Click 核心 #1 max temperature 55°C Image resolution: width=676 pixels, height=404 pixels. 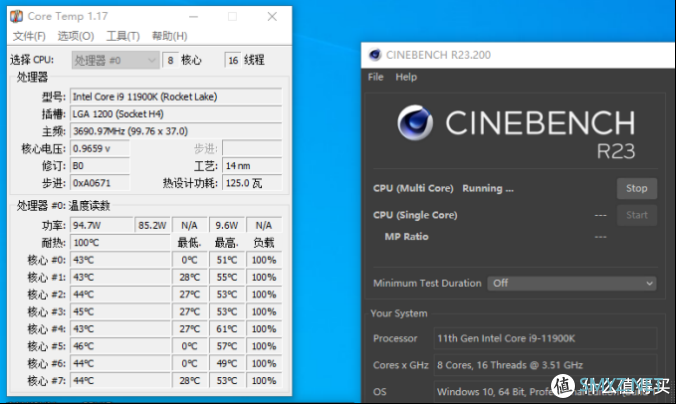click(x=227, y=277)
